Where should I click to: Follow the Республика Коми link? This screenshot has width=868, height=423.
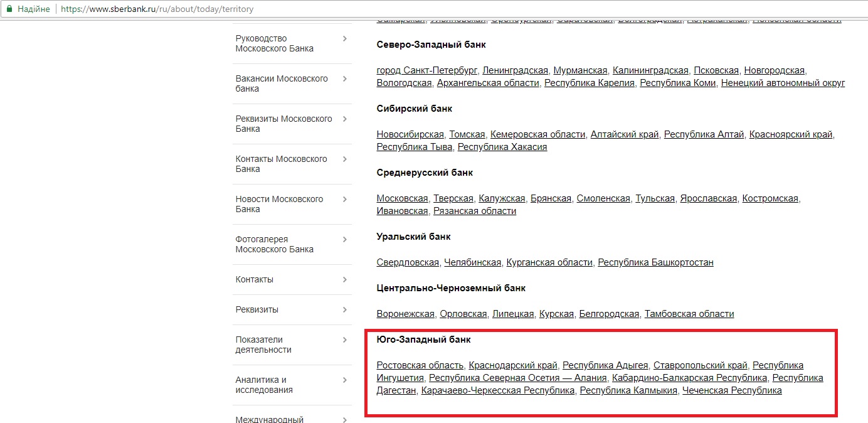(678, 83)
